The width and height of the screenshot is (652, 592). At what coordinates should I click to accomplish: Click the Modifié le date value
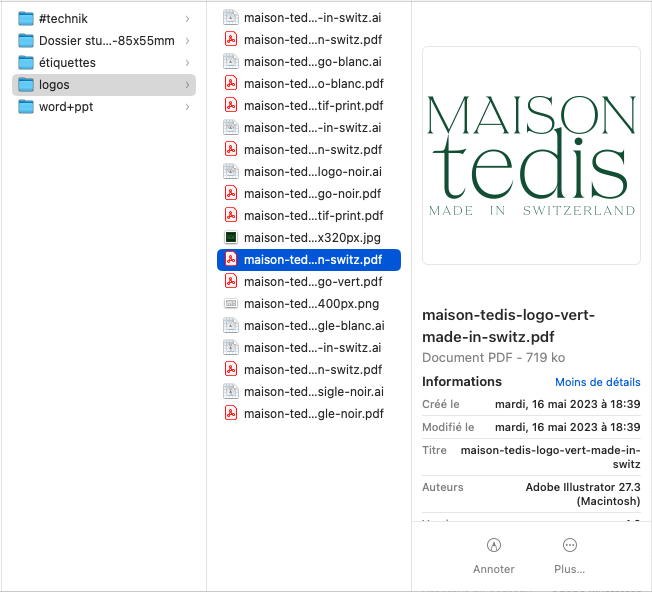point(568,427)
